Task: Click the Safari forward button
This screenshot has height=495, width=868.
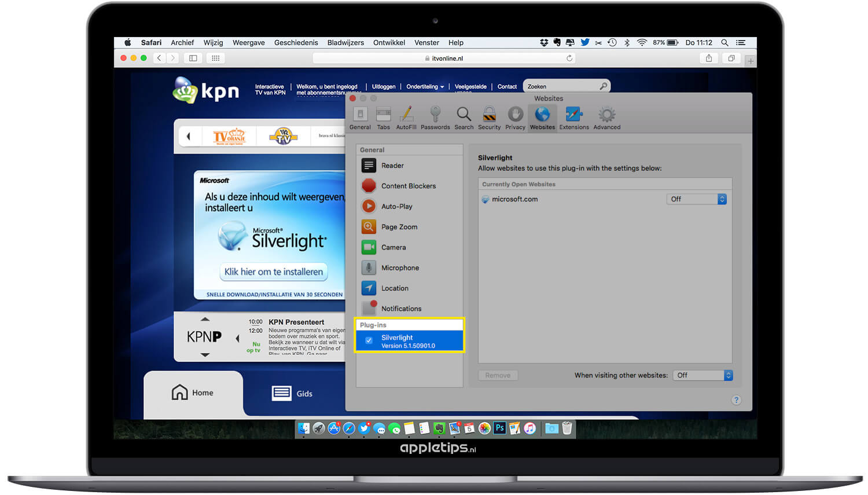Action: pos(172,58)
